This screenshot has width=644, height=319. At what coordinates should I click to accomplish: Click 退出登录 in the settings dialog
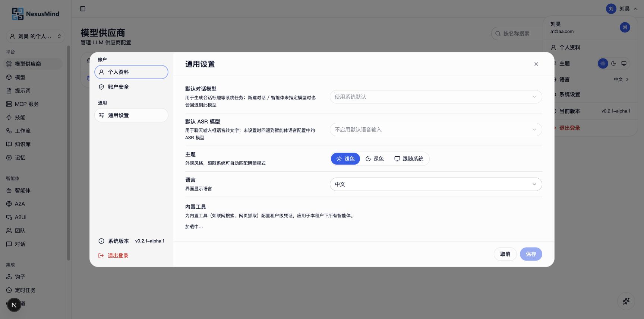(x=113, y=255)
